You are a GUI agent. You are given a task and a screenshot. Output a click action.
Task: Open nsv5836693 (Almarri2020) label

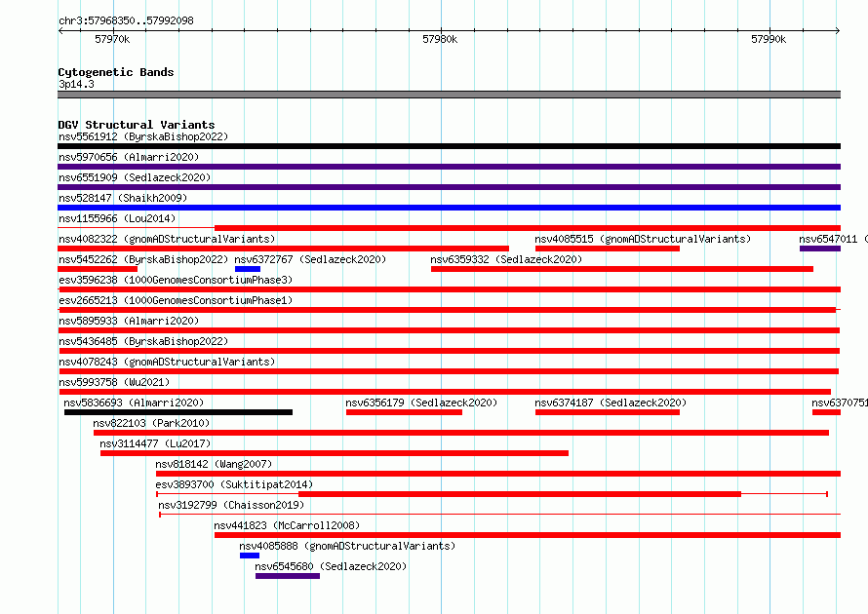pos(134,403)
